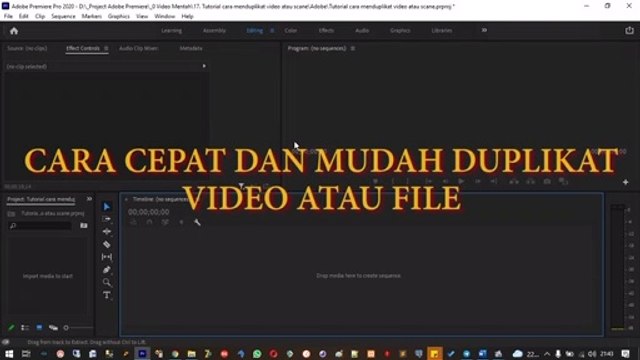
Task: Toggle insert sequences as nests option
Action: (x=133, y=222)
